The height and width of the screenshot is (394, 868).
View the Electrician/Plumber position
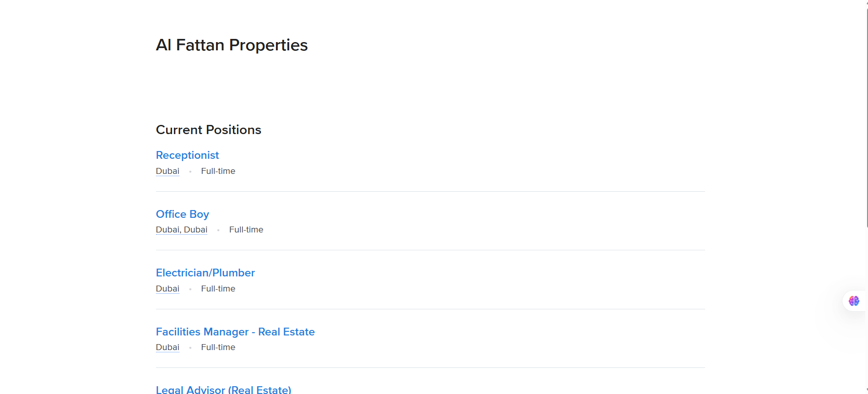click(205, 273)
